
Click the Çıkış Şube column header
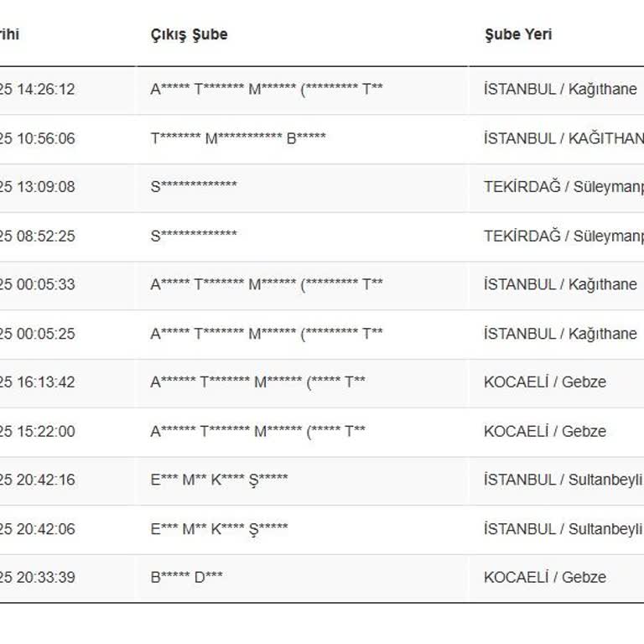click(x=189, y=35)
